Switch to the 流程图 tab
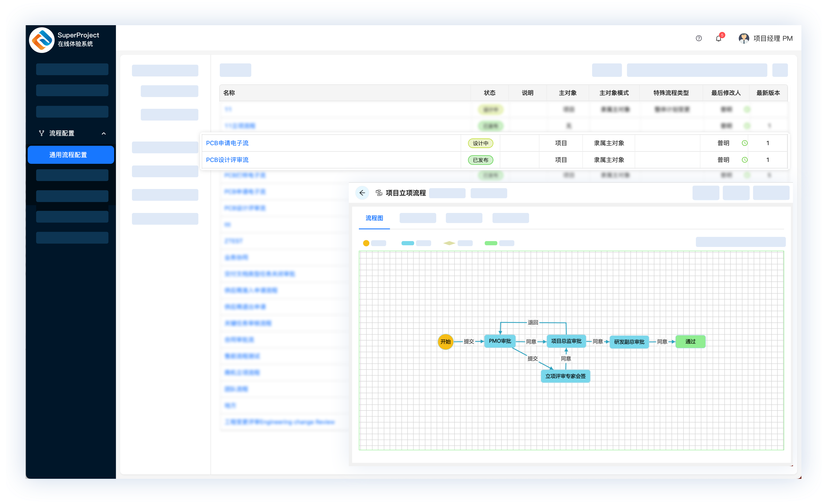Image resolution: width=827 pixels, height=504 pixels. click(374, 218)
